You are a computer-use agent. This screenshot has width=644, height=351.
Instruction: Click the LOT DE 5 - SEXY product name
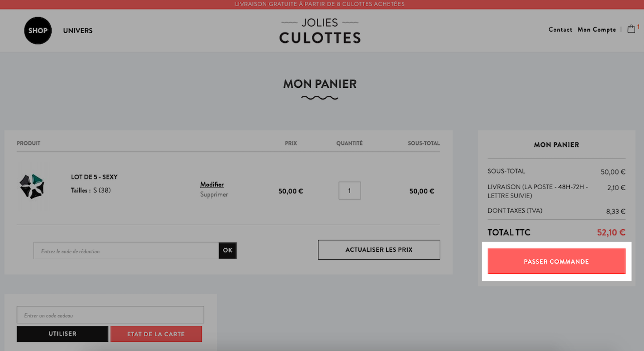click(x=94, y=177)
